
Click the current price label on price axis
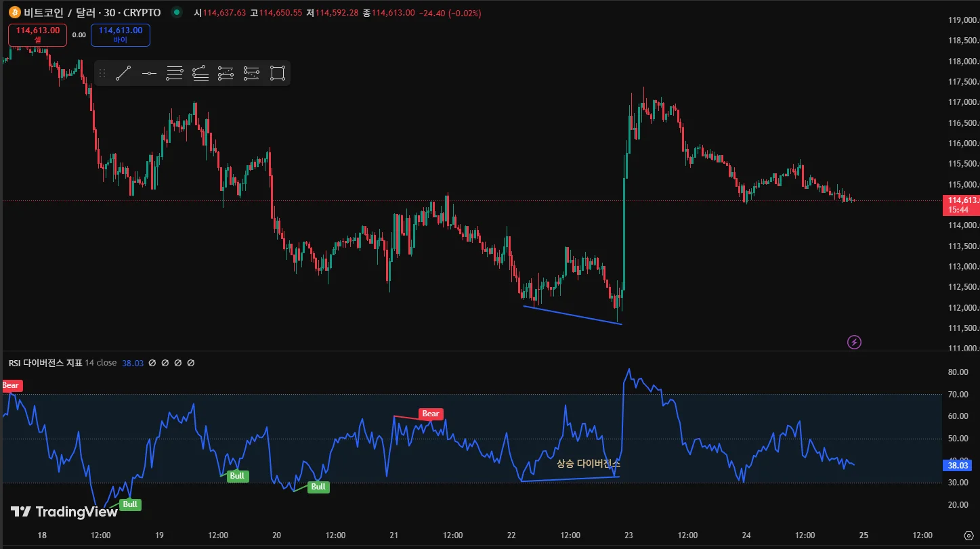coord(961,204)
